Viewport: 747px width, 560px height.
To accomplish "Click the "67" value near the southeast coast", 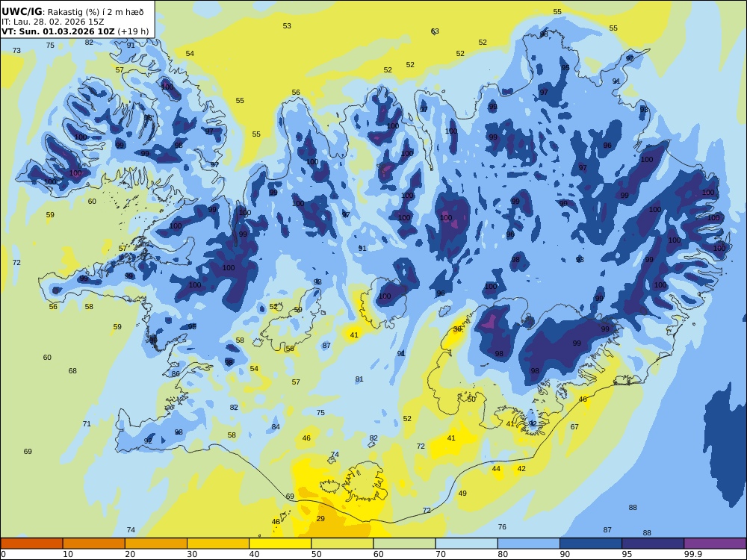I will pyautogui.click(x=574, y=426).
